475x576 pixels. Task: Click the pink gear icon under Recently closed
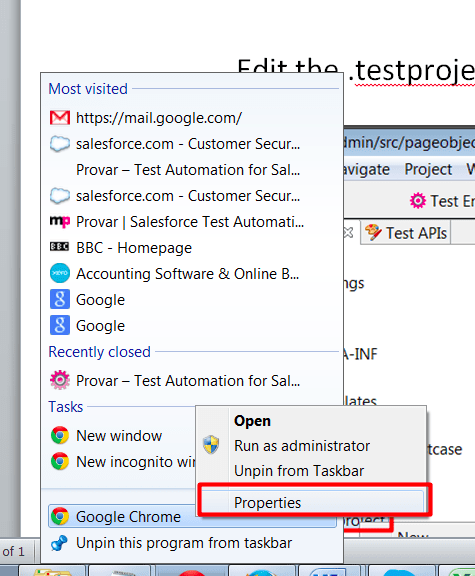tap(60, 380)
